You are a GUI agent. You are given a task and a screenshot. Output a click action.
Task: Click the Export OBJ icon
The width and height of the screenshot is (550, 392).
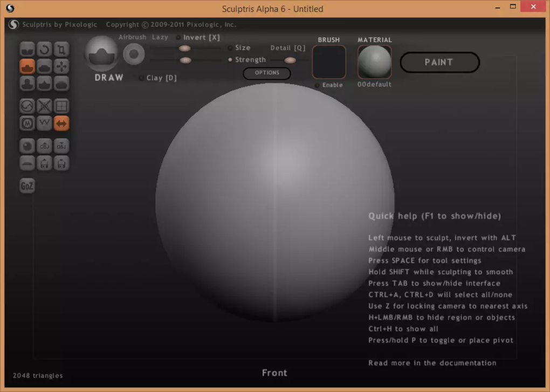click(x=61, y=146)
